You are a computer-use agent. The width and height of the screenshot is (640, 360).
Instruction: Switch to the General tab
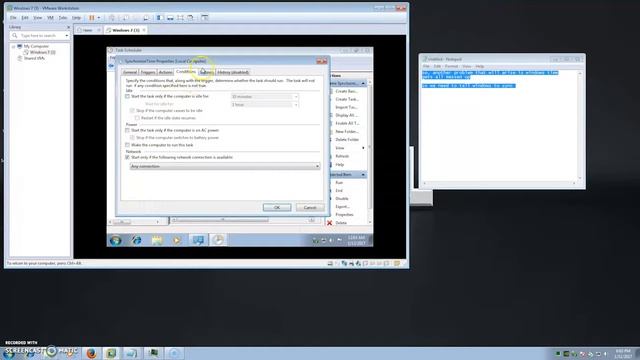pos(130,72)
